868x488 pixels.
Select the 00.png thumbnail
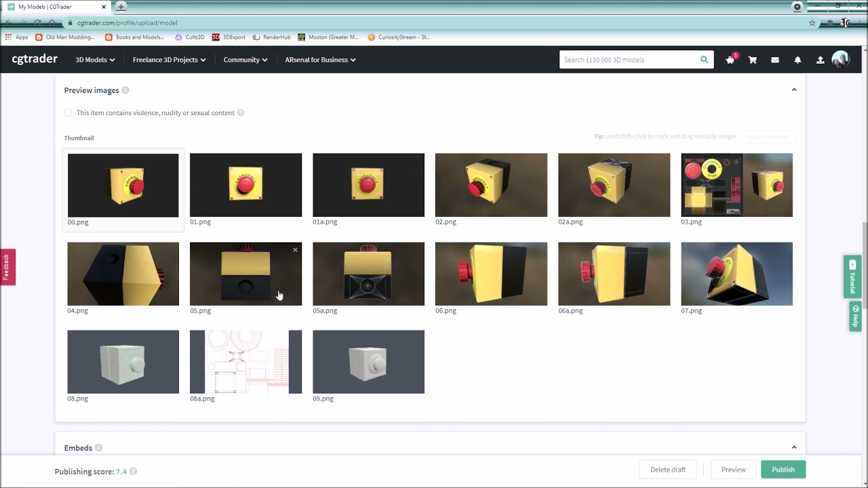click(123, 185)
